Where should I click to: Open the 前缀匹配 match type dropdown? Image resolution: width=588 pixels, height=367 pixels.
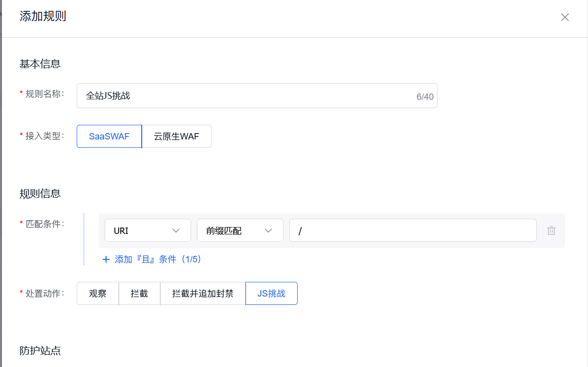(235, 230)
